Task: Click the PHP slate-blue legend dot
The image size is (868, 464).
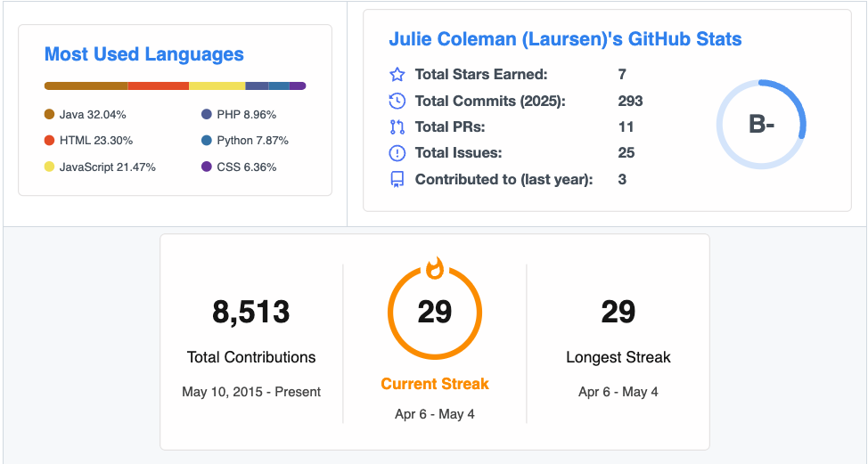Action: coord(207,115)
